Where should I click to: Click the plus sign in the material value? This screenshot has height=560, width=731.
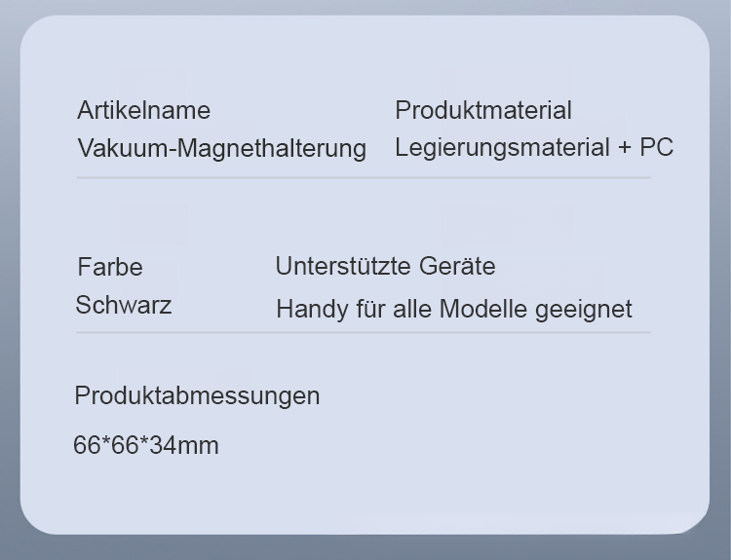coord(624,148)
